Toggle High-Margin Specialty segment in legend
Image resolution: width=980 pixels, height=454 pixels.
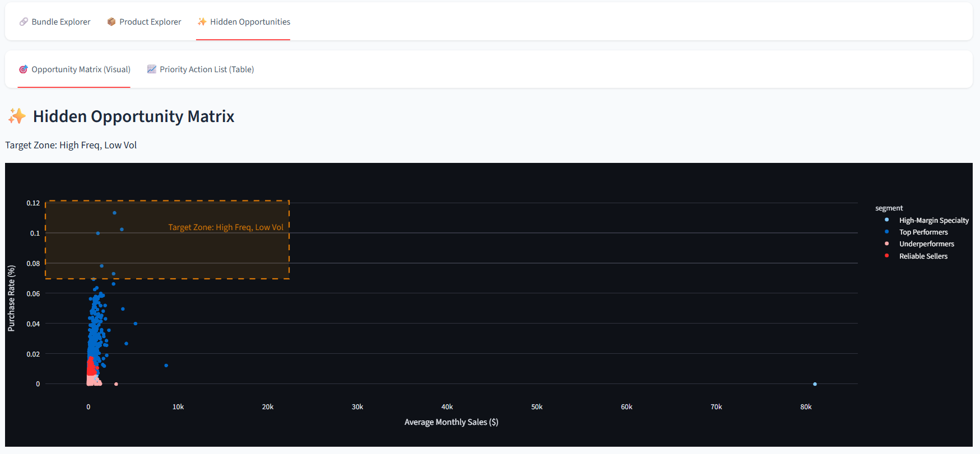[x=933, y=220]
